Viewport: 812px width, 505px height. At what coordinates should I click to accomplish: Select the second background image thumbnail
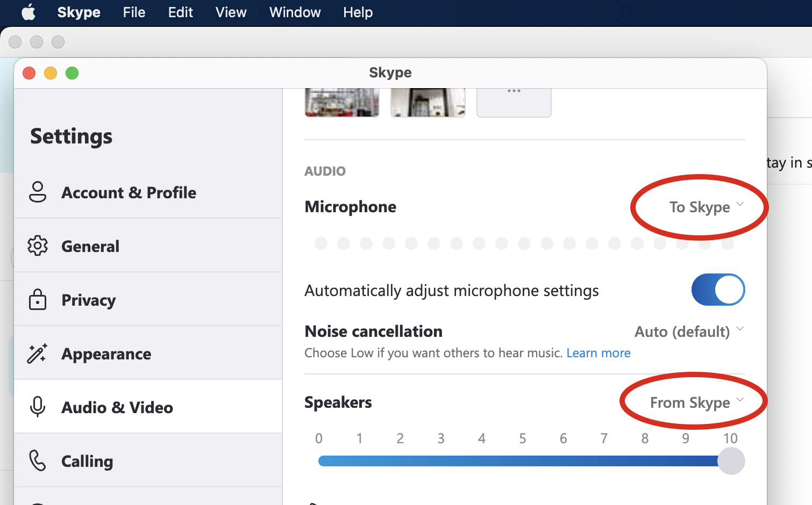(x=428, y=103)
